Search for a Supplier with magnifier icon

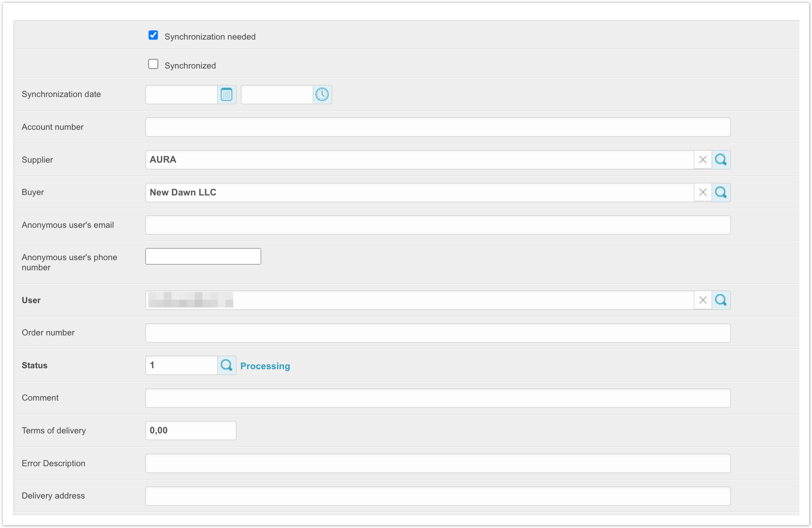point(721,160)
